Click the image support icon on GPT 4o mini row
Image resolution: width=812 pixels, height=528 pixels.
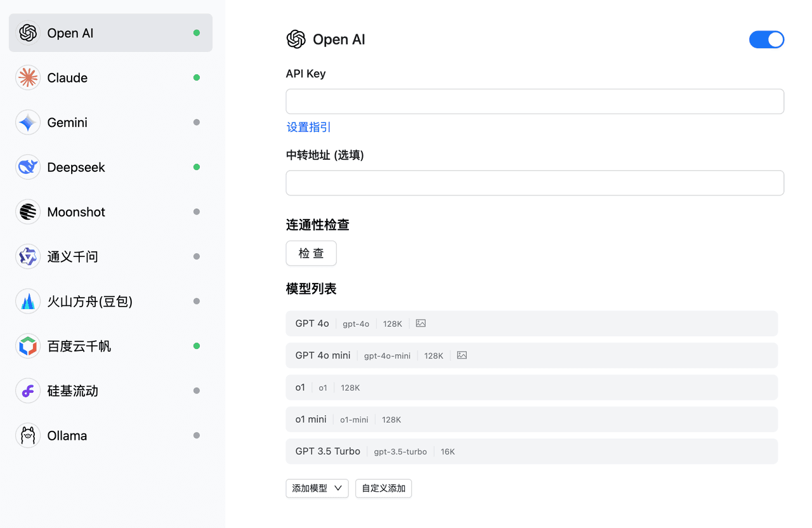462,355
